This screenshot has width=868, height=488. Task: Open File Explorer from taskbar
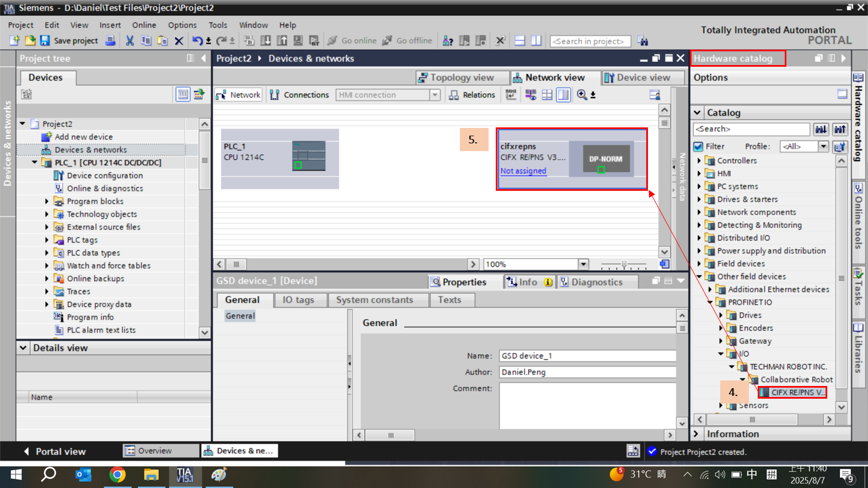pyautogui.click(x=151, y=475)
